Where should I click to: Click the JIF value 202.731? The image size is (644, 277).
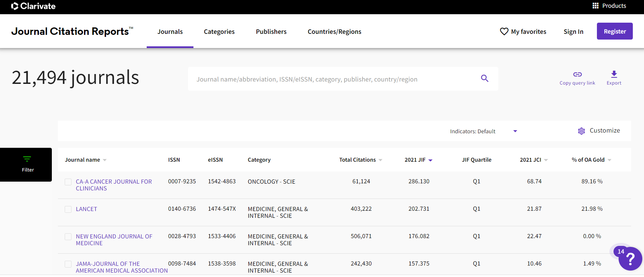tap(419, 209)
